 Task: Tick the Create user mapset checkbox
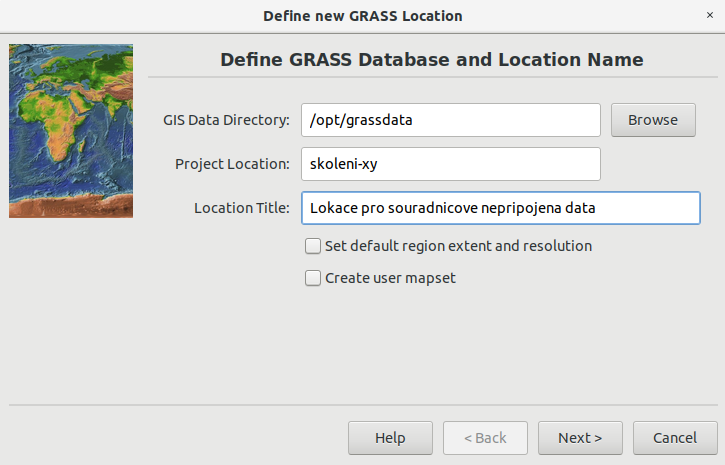[x=313, y=278]
